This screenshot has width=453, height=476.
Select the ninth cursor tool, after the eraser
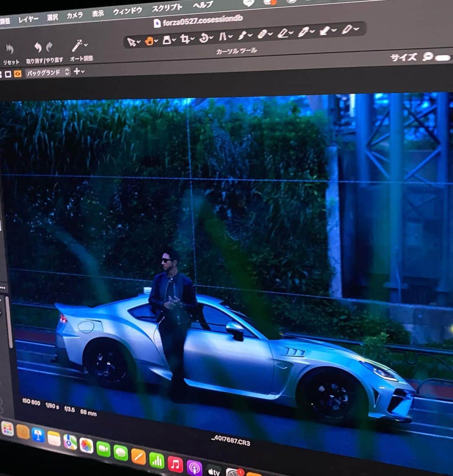[x=283, y=33]
